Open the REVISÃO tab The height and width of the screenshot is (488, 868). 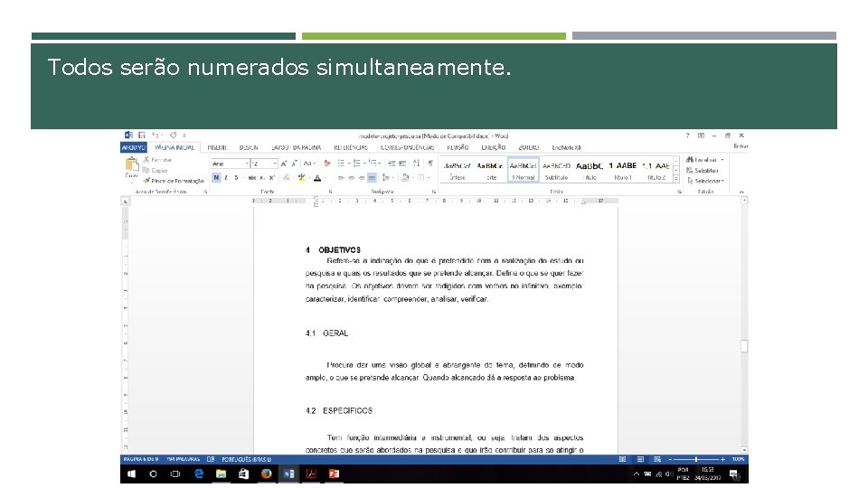pos(458,147)
